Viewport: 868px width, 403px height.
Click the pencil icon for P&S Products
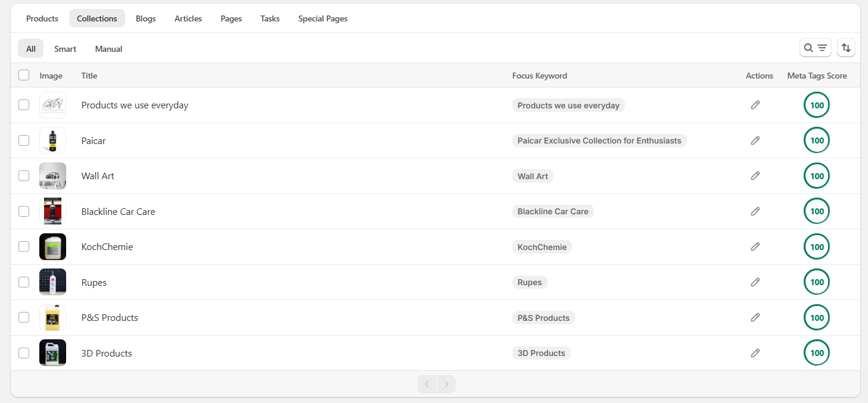[755, 317]
